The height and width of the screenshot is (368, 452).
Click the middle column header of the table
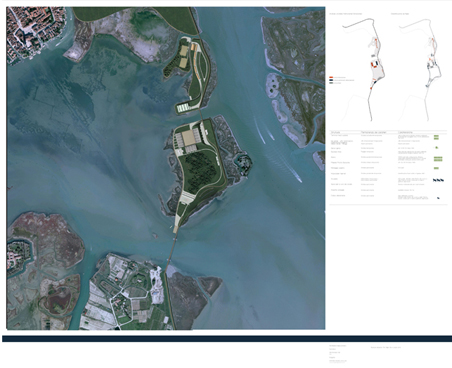(x=374, y=132)
